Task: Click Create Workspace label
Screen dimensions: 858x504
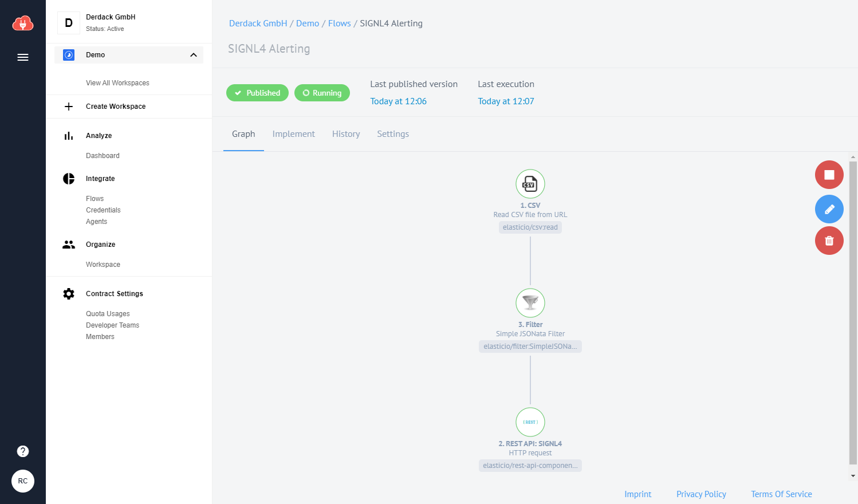Action: click(116, 107)
